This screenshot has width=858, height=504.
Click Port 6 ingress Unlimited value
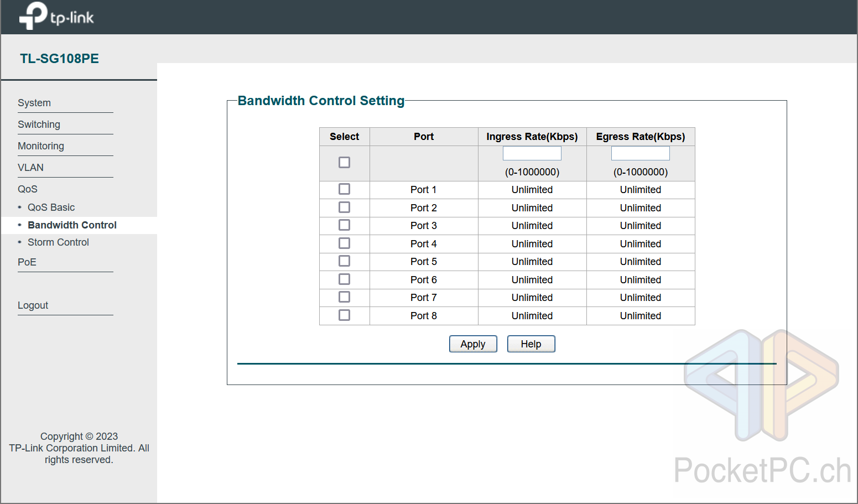(532, 280)
